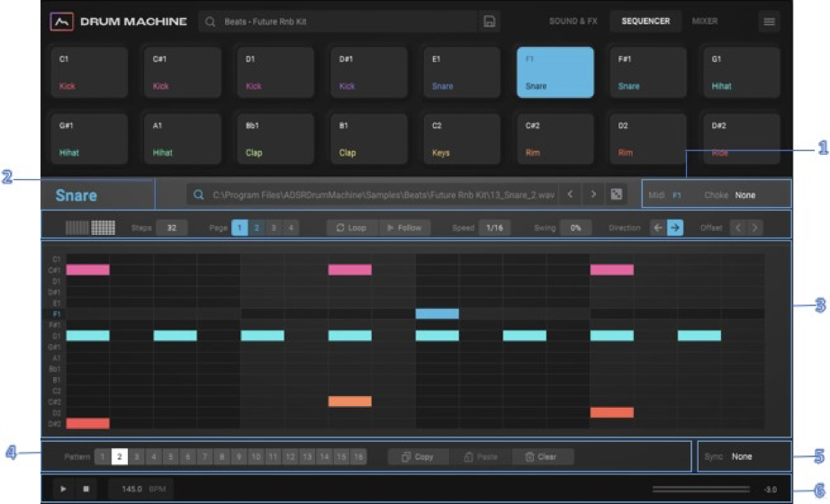Open the hamburger menu
Image resolution: width=830 pixels, height=504 pixels.
[x=769, y=22]
